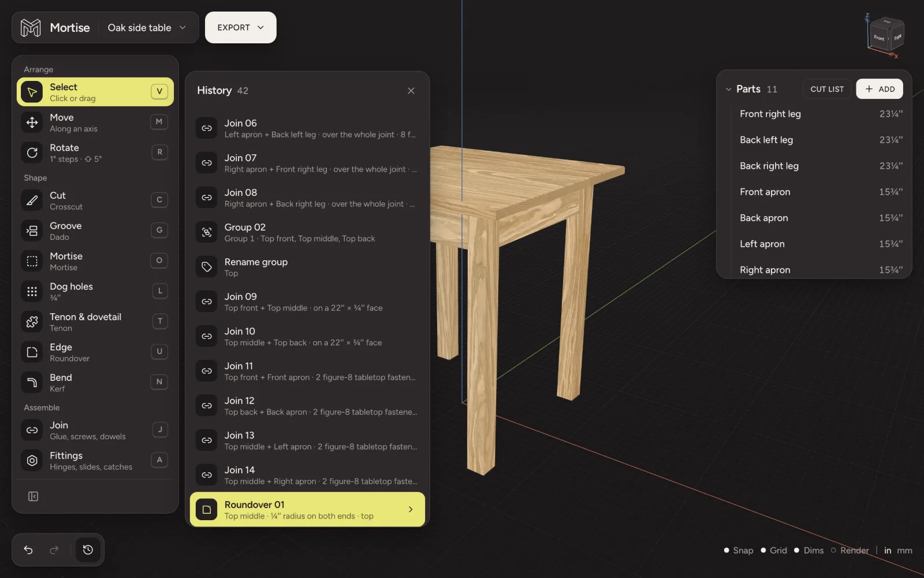The width and height of the screenshot is (924, 578).
Task: Click the Redo arrow
Action: (54, 550)
